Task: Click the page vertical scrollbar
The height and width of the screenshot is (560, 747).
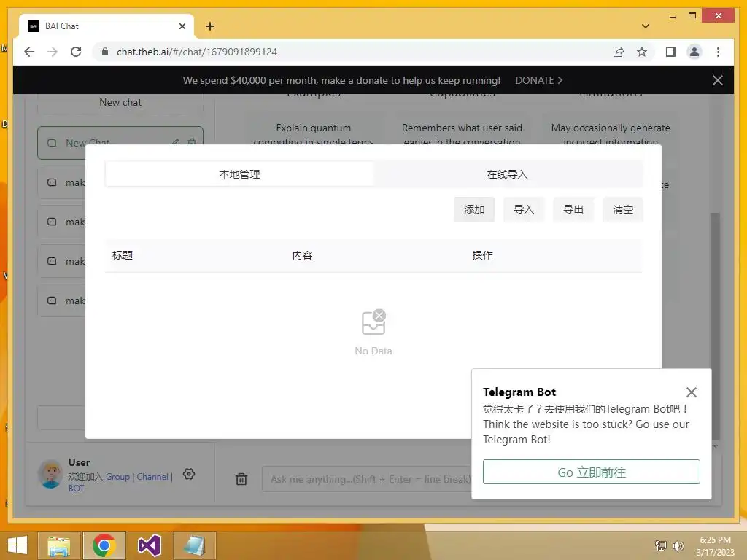Action: 715,326
